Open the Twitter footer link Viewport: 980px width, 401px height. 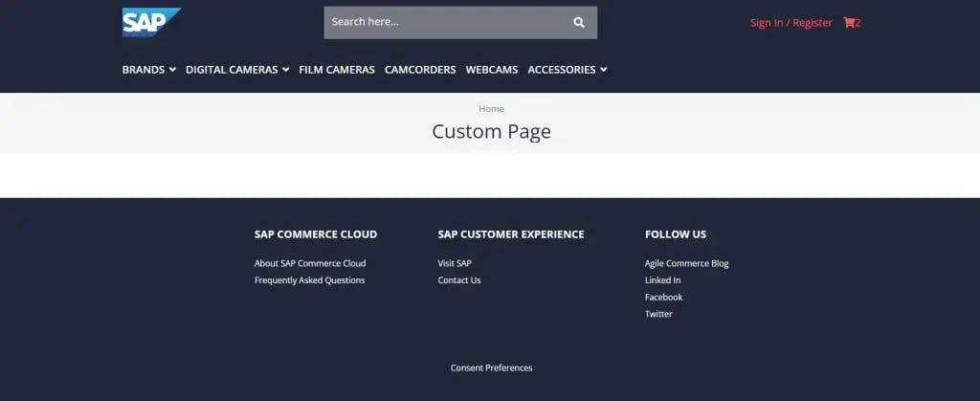[658, 314]
